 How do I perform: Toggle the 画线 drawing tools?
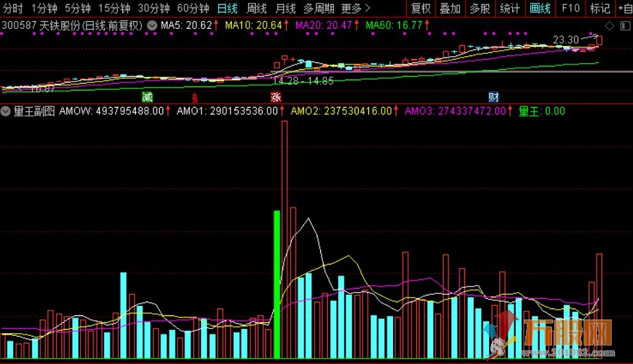pos(540,8)
